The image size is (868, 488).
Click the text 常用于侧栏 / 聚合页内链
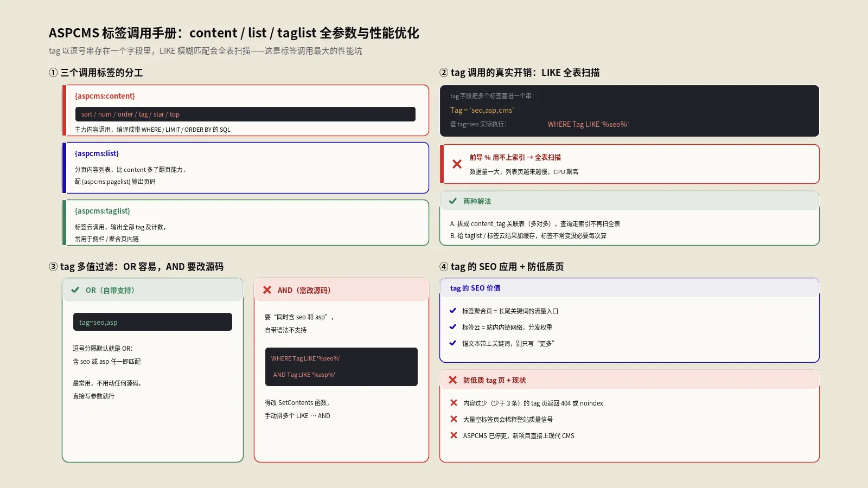coord(107,239)
